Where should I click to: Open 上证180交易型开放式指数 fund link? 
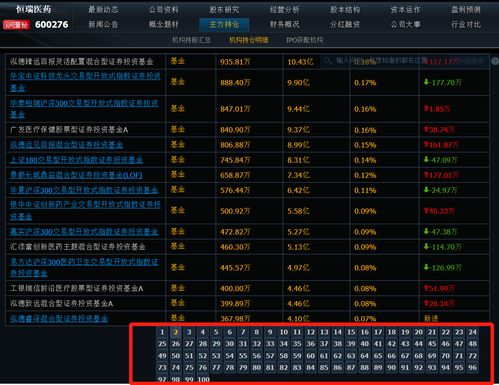76,160
